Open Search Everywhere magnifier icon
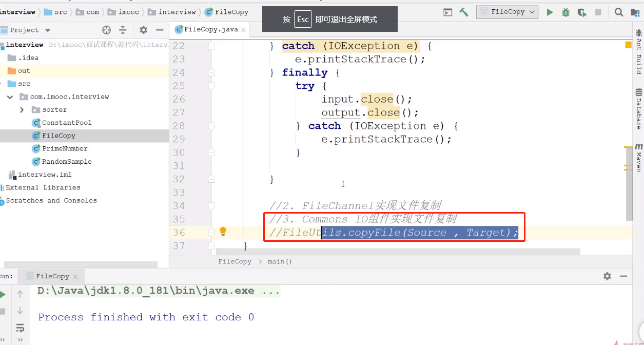This screenshot has height=345, width=644. coord(619,12)
